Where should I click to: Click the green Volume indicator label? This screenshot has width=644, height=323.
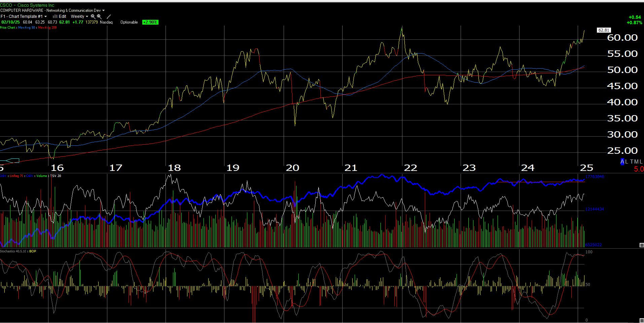click(42, 176)
